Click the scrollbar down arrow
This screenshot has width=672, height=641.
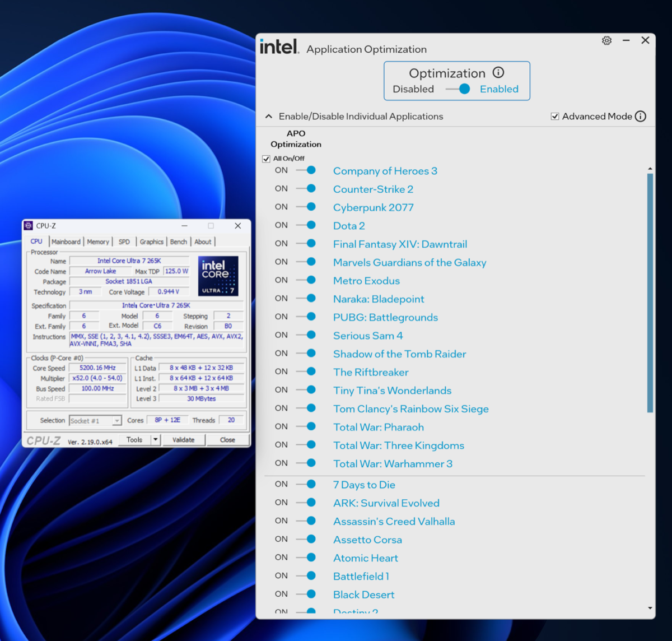tap(650, 607)
